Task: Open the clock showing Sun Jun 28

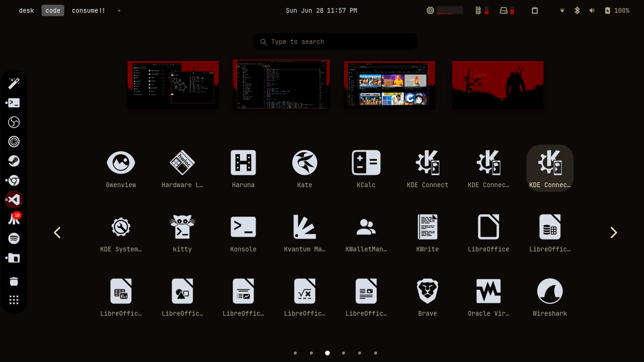Action: tap(321, 11)
